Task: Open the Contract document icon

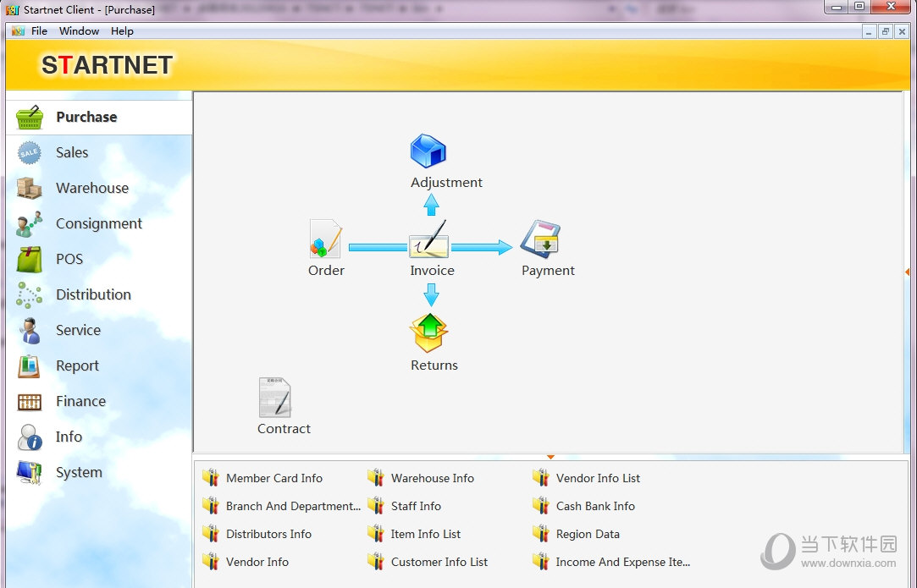Action: point(275,398)
